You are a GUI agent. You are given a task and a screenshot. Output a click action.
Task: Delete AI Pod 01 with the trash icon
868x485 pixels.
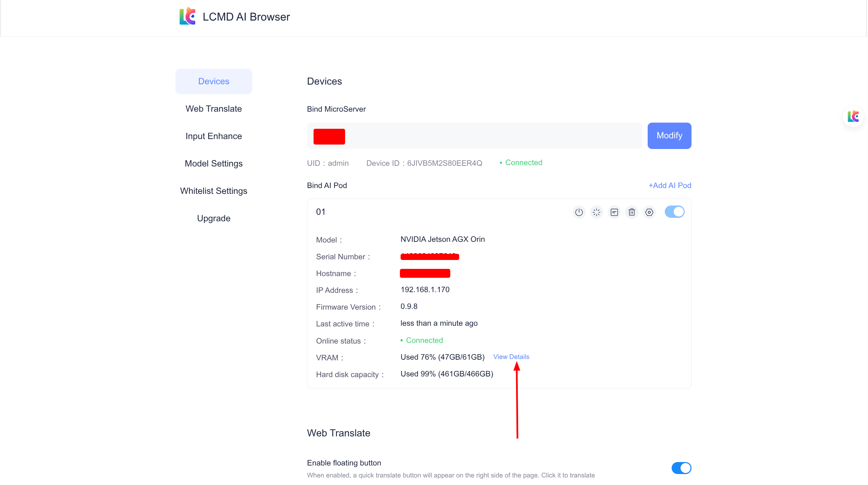(632, 212)
